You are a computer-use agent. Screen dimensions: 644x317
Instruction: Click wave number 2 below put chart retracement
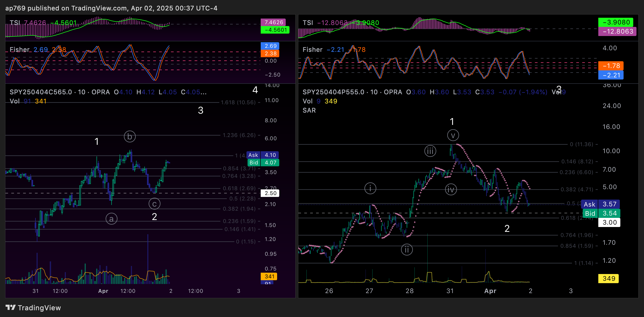pyautogui.click(x=507, y=229)
